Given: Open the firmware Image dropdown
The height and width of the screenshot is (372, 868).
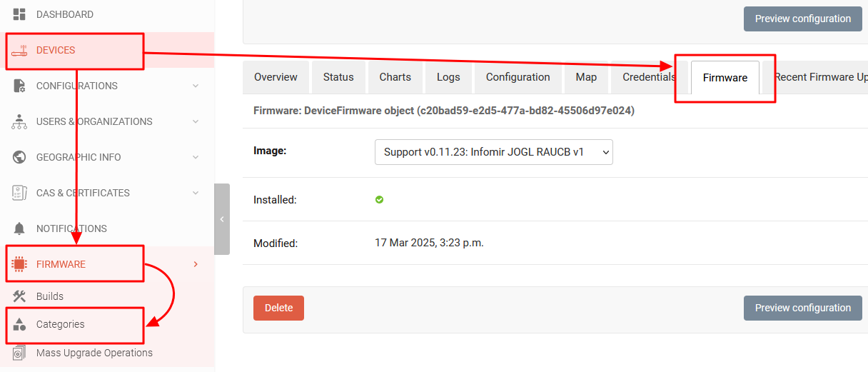Looking at the screenshot, I should [493, 152].
